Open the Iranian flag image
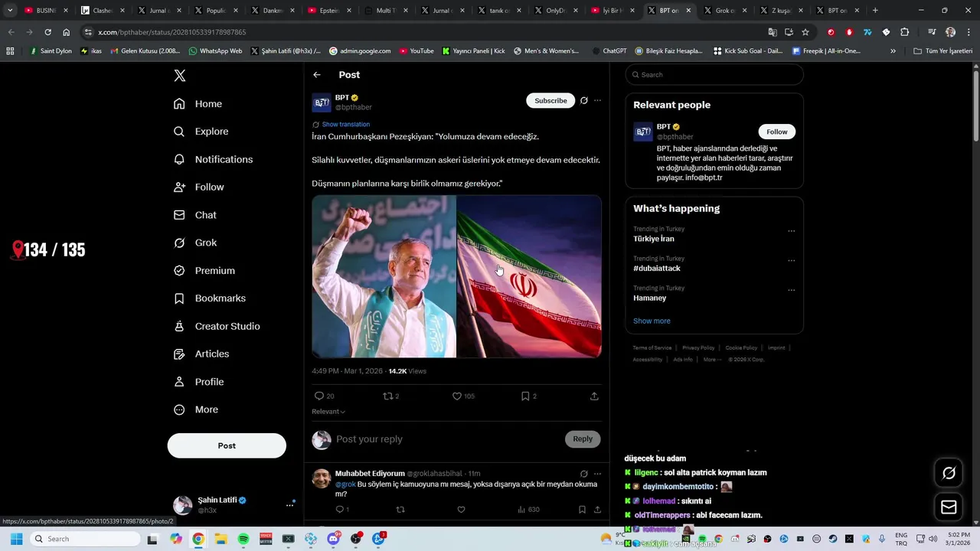This screenshot has height=551, width=980. (529, 276)
